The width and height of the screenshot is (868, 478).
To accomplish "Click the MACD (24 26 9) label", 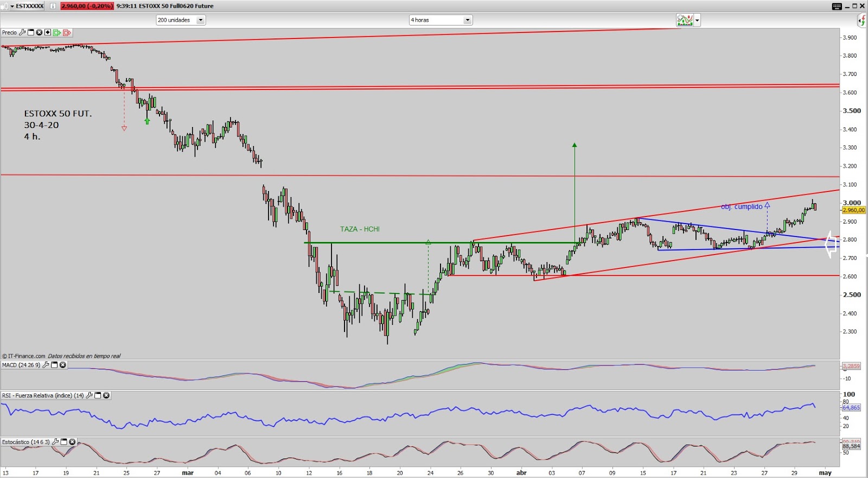I will tap(21, 365).
